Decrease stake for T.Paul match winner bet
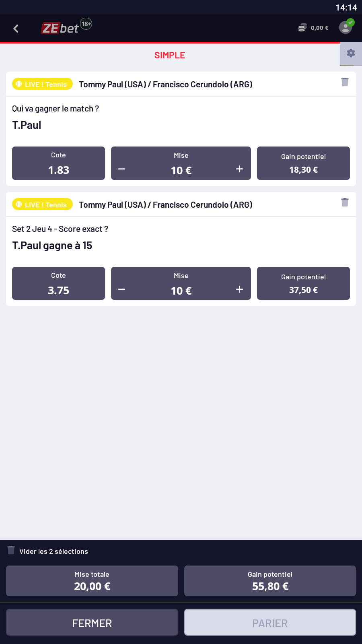362x644 pixels. tap(122, 169)
